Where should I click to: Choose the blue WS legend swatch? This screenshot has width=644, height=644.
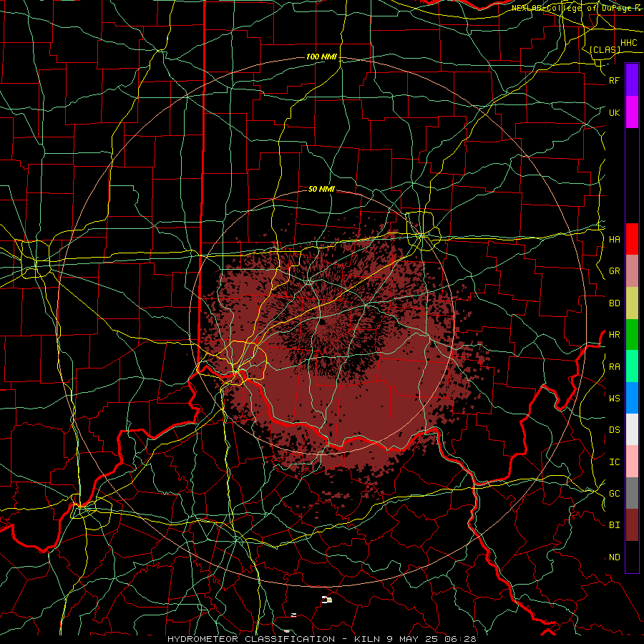(x=632, y=398)
